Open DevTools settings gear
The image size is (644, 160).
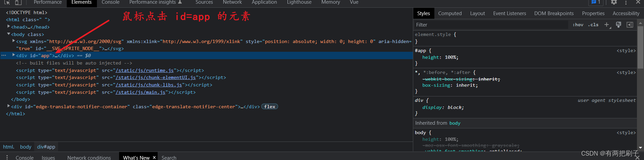[614, 2]
